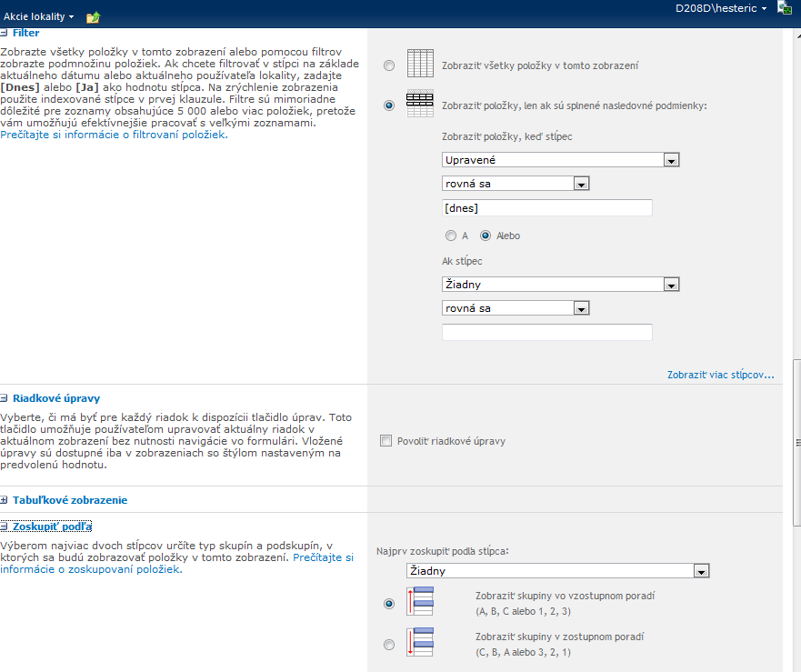Image resolution: width=801 pixels, height=672 pixels.
Task: Open second 'rovná sa' operator dropdown
Action: pyautogui.click(x=516, y=308)
